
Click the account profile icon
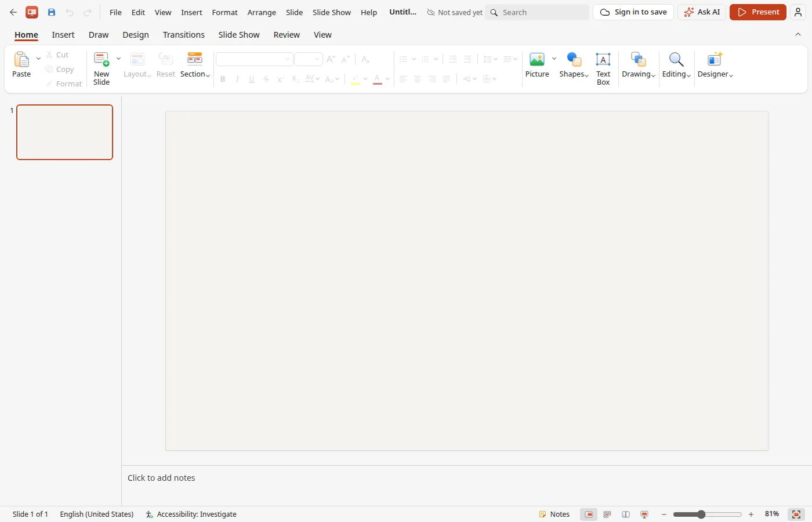[798, 12]
